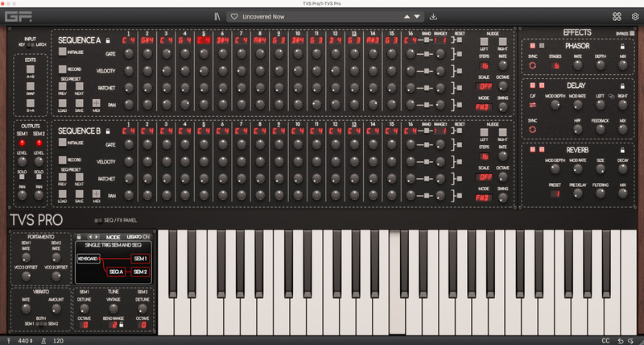
Task: Select previous preset with up arrow
Action: 407,17
